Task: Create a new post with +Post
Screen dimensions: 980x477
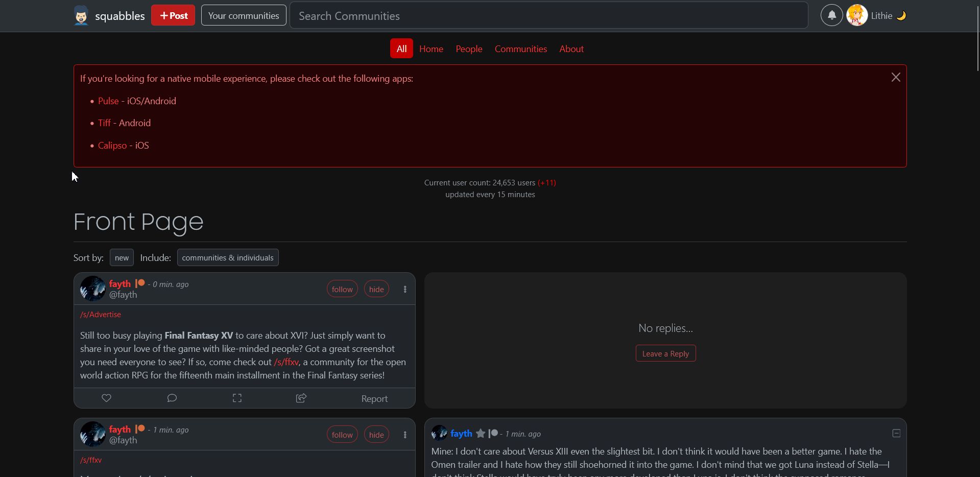Action: [x=173, y=15]
